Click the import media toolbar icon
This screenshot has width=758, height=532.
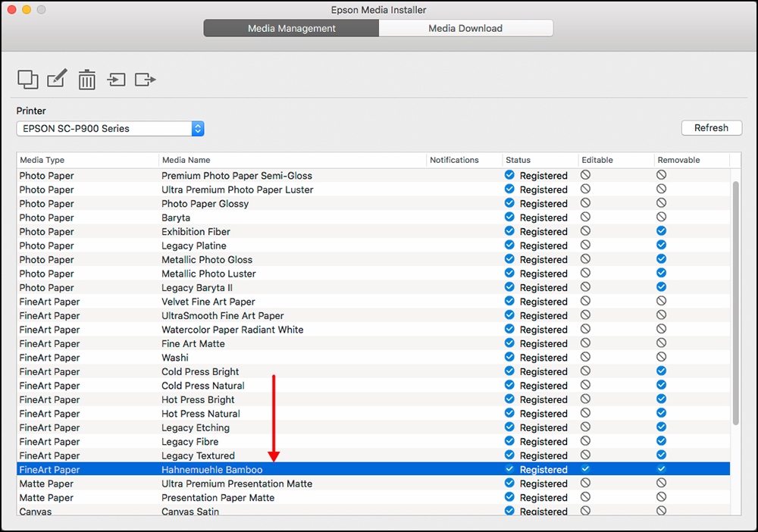(116, 80)
